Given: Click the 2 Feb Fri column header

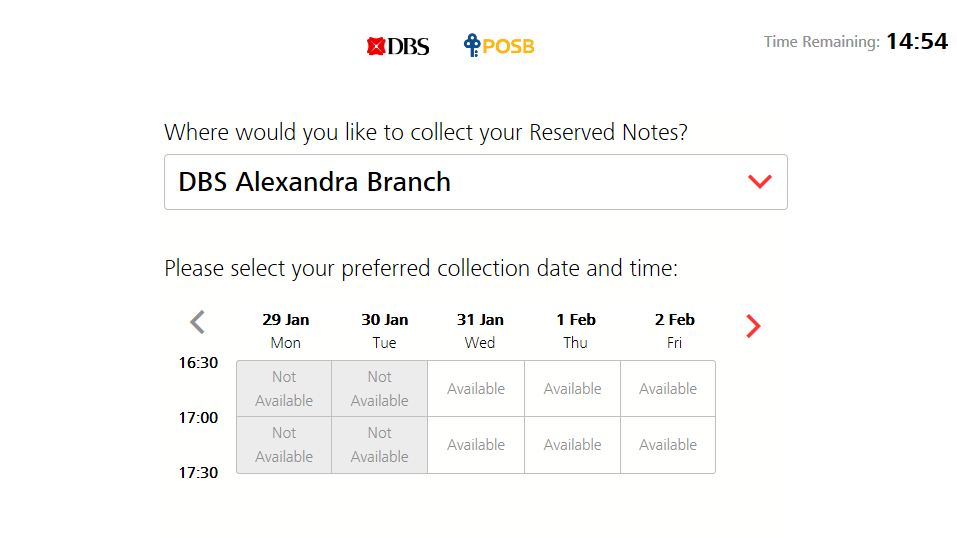Looking at the screenshot, I should point(674,330).
